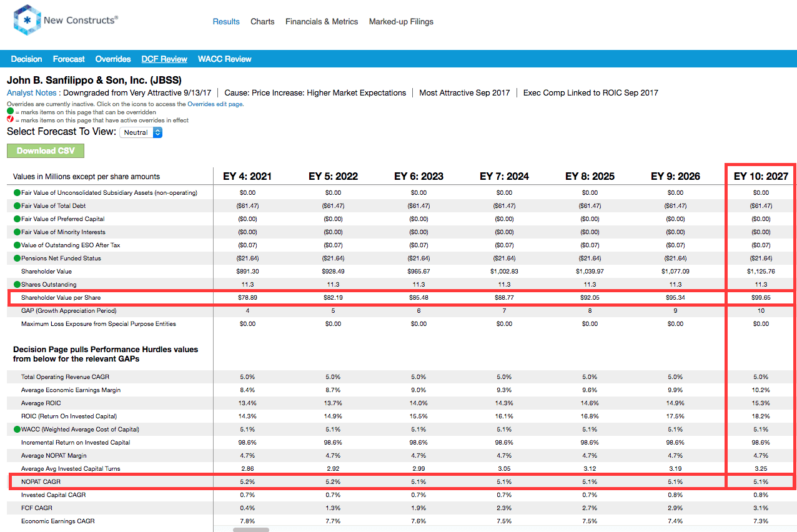Click the EY 9: 2026 column header
This screenshot has width=797, height=532.
point(675,176)
